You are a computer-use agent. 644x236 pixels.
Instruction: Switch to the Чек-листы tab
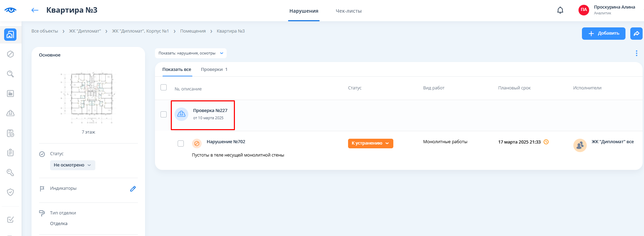pyautogui.click(x=348, y=11)
